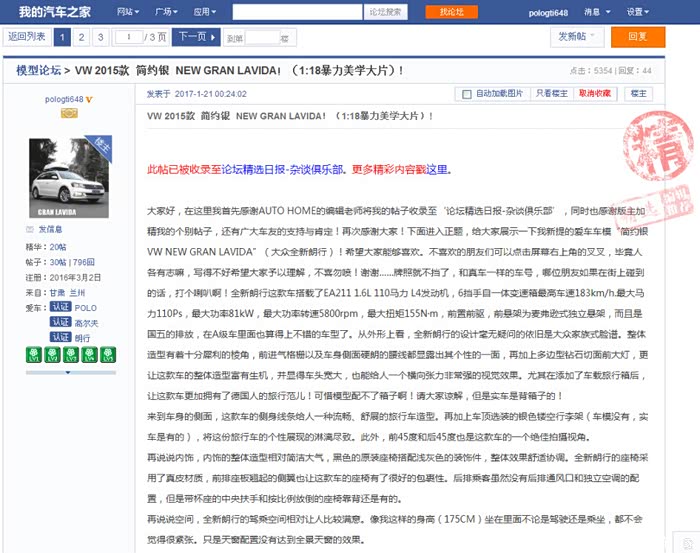
Task: Click the first green LV1 badge icon
Action: (x=31, y=353)
